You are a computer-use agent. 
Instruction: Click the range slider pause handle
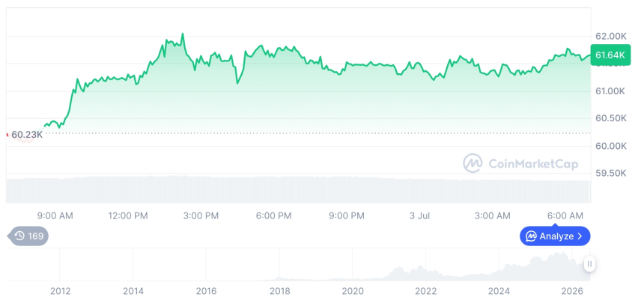click(590, 264)
